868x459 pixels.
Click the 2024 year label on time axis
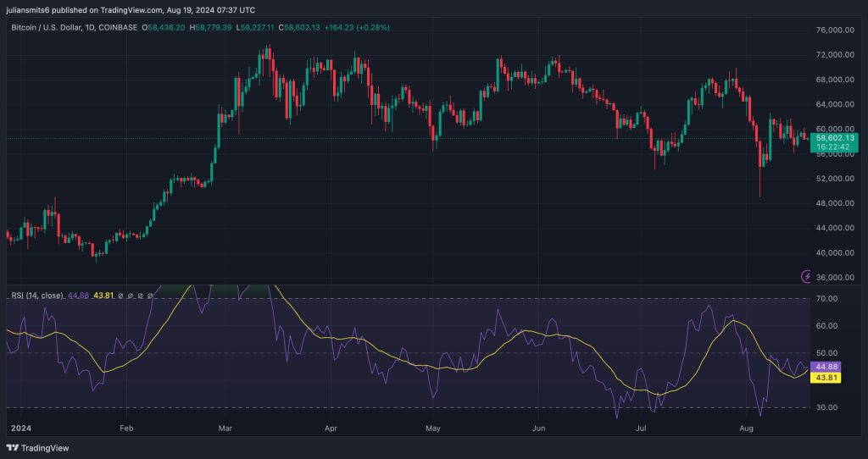19,429
